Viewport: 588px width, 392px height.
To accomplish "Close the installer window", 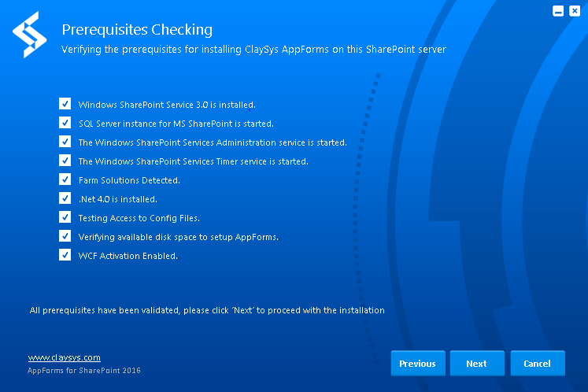I will 575,11.
